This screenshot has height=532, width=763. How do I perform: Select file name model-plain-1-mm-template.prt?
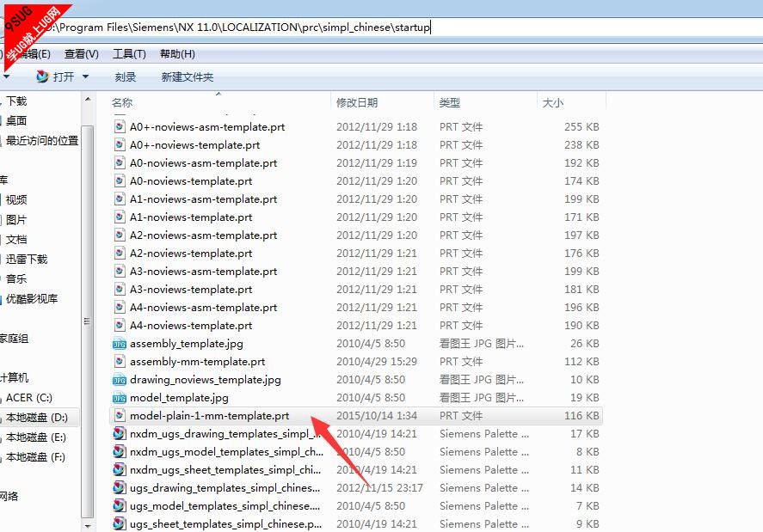209,416
